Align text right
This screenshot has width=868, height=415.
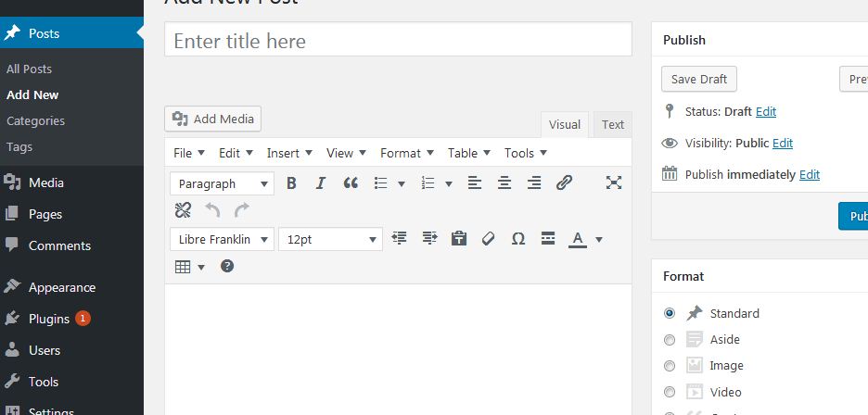click(534, 183)
